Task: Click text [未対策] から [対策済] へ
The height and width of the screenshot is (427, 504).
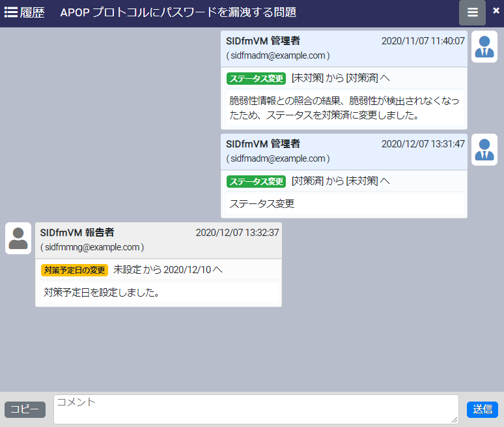Action: point(341,78)
